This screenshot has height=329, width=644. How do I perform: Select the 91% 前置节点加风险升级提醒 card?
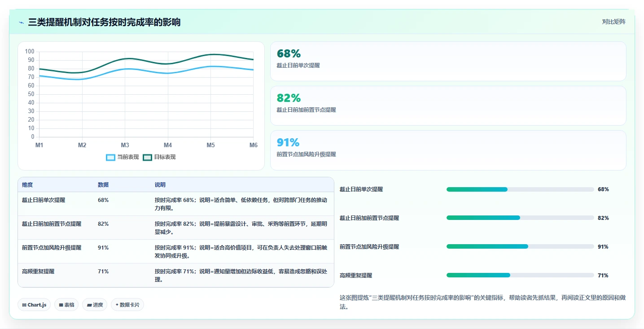(x=448, y=150)
